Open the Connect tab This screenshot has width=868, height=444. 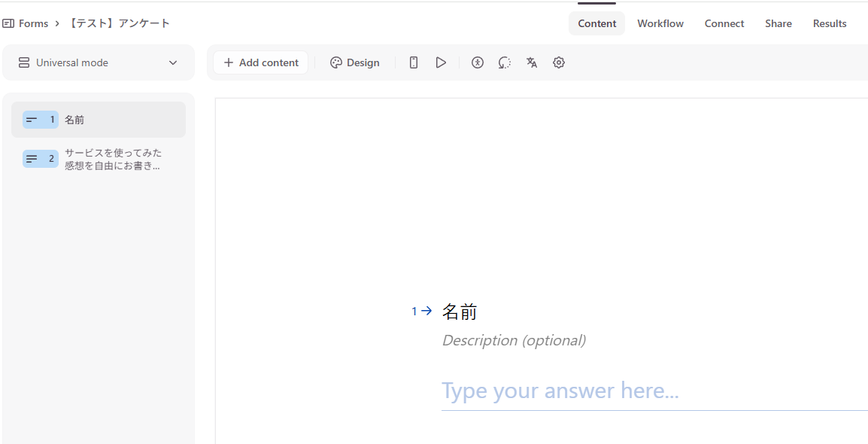(x=724, y=23)
